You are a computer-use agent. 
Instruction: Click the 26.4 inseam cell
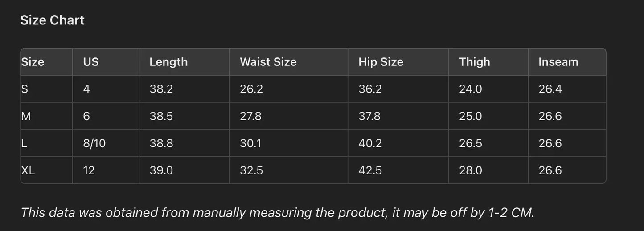tap(550, 89)
